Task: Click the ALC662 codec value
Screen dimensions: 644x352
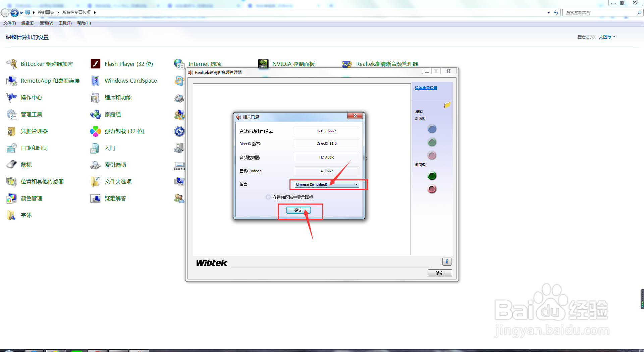Action: click(327, 171)
